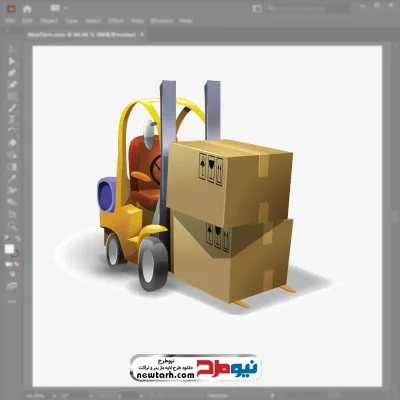
Task: Close the NewTarh.com document tab
Action: 142,34
